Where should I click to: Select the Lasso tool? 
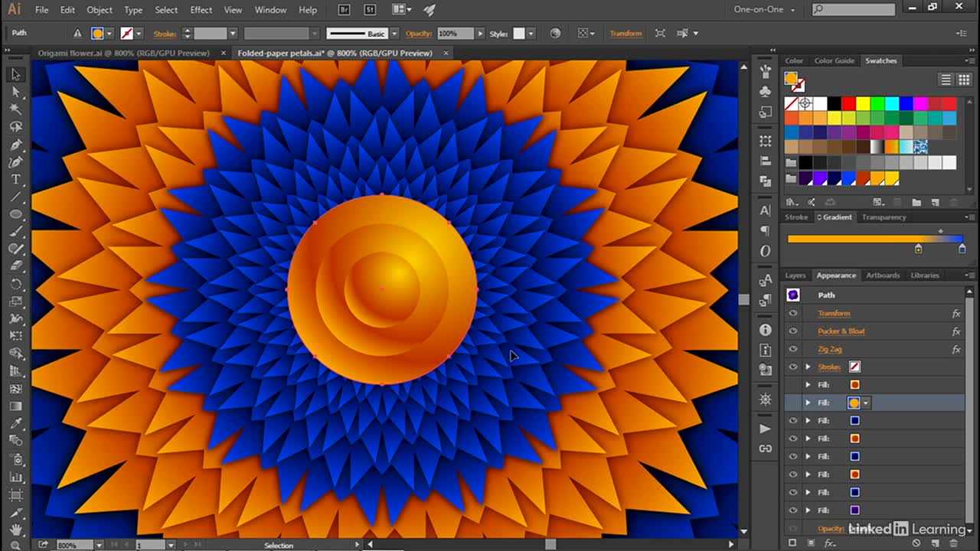(x=15, y=127)
